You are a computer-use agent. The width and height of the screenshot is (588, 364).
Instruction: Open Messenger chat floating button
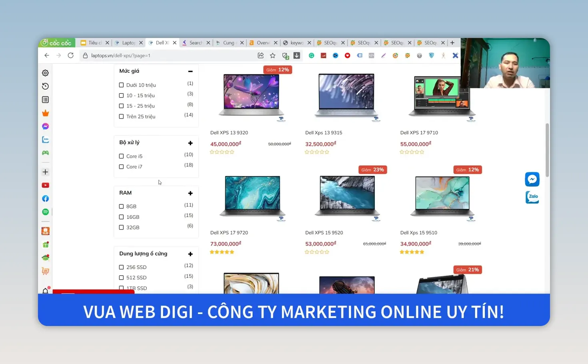pyautogui.click(x=532, y=179)
